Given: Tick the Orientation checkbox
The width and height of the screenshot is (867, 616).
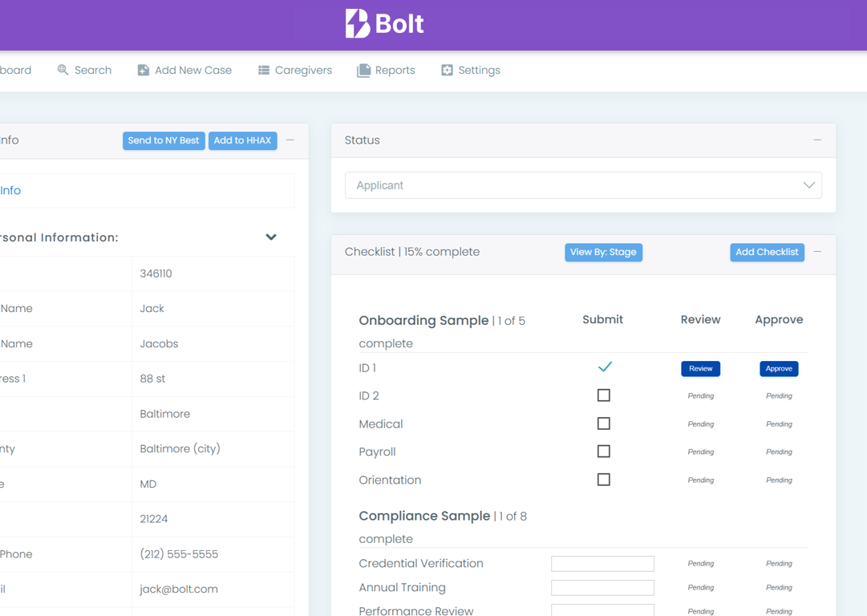Looking at the screenshot, I should (x=603, y=479).
